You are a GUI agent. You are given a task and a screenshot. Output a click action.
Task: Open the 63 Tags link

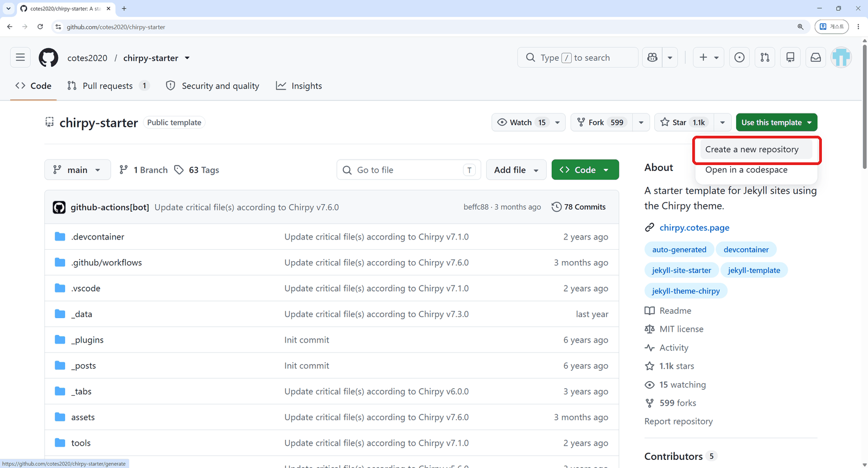pos(196,170)
